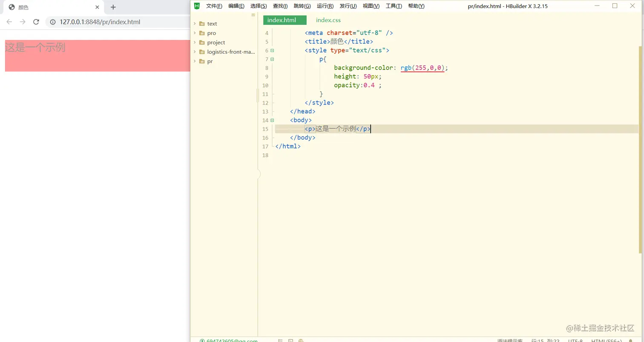
Task: Open the 帮助(Y) menu
Action: click(x=416, y=6)
